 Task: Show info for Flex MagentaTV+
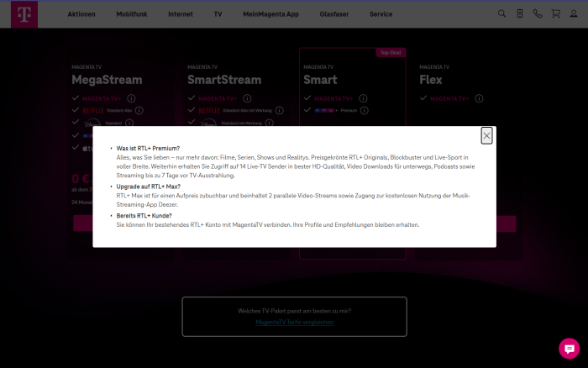click(480, 98)
